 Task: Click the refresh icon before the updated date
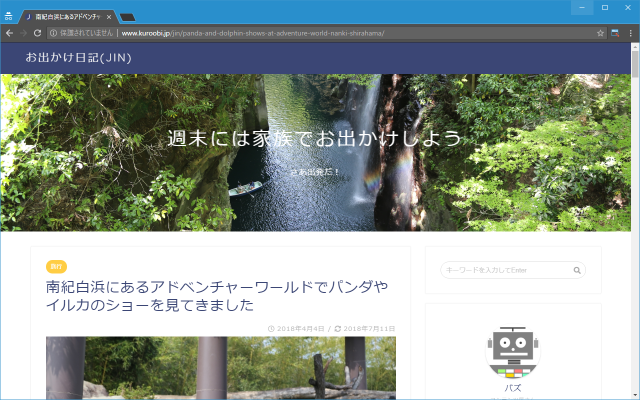pos(338,329)
